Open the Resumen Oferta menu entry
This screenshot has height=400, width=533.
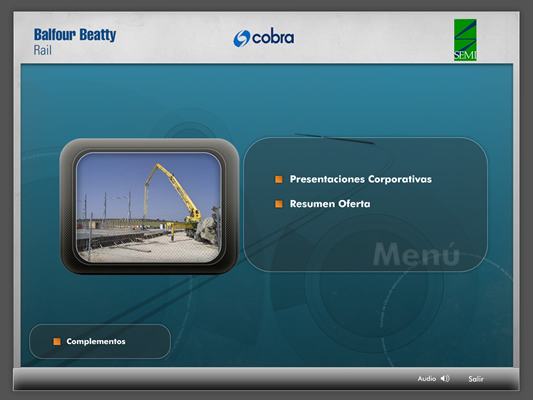pyautogui.click(x=330, y=204)
